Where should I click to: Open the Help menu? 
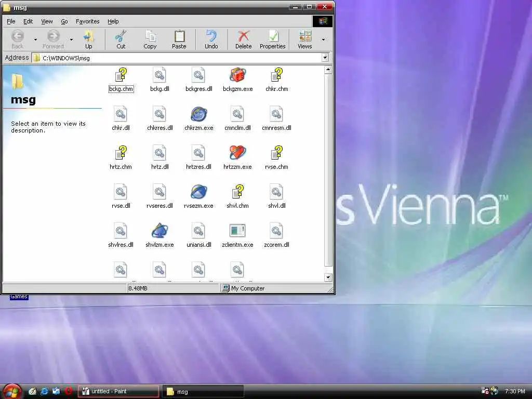[x=113, y=21]
